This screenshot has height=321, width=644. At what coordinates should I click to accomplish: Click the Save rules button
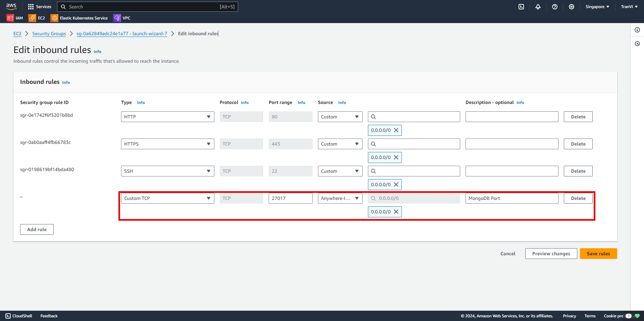coord(598,254)
